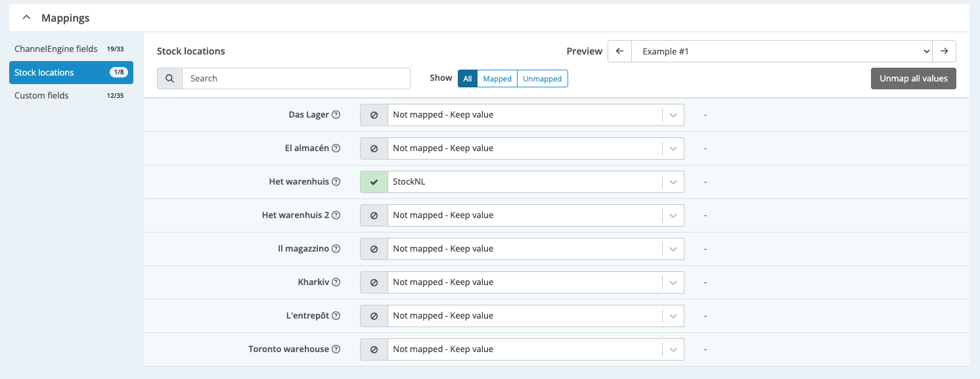Screen dimensions: 980x379
Task: Click help icon next to Kharkiv
Action: [x=336, y=282]
